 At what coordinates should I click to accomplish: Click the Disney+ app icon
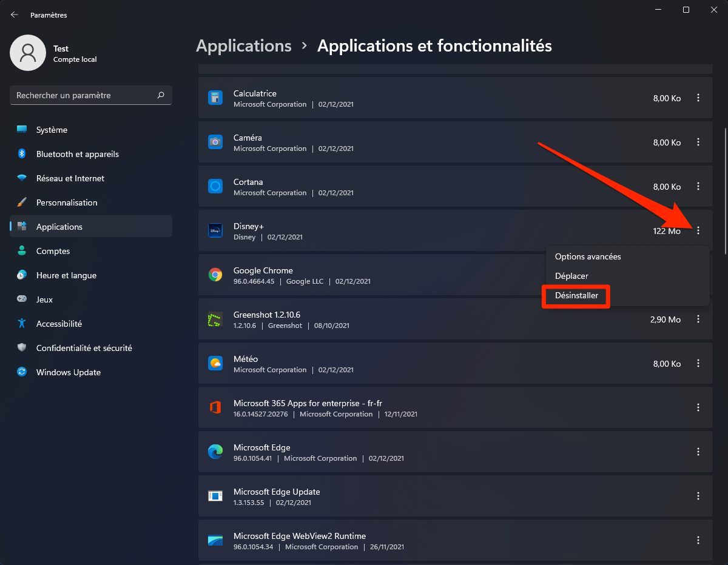(215, 230)
